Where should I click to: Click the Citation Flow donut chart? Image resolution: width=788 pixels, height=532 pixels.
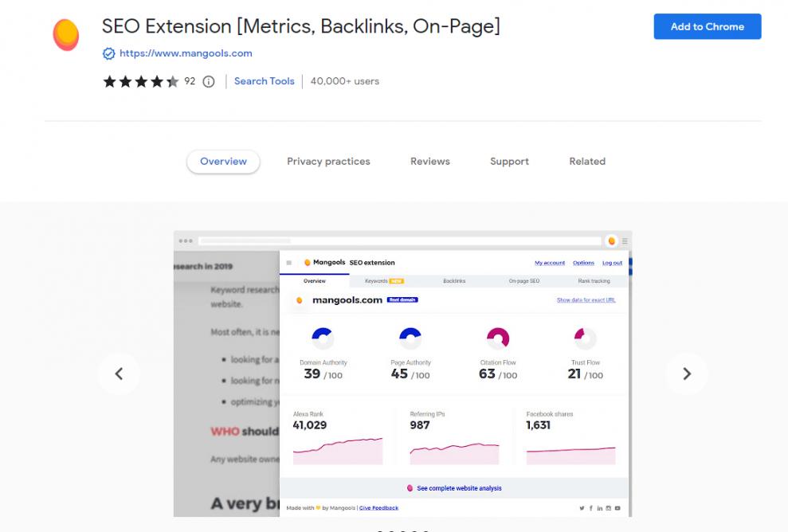(498, 338)
